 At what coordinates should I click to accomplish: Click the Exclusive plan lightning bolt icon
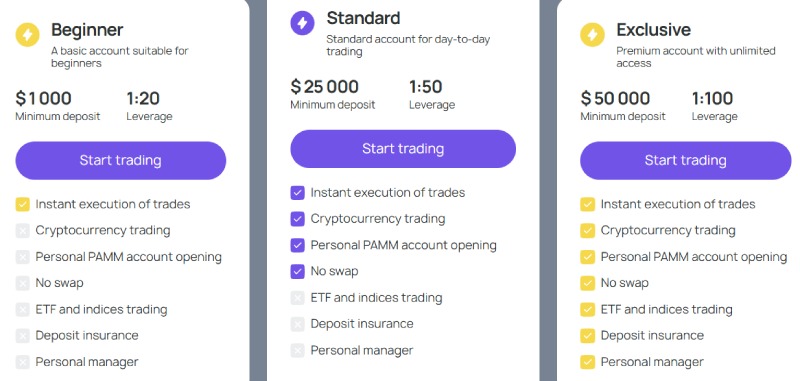[592, 35]
